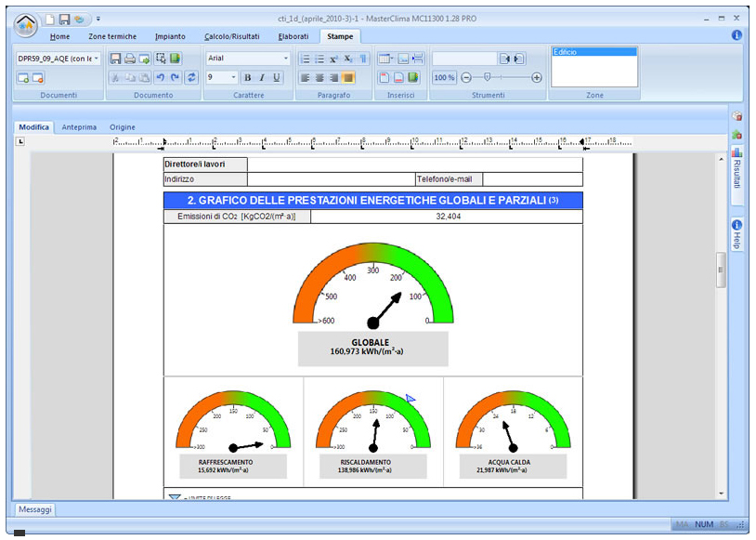Export the document with the green arrow
This screenshot has width=756, height=540.
pyautogui.click(x=144, y=59)
